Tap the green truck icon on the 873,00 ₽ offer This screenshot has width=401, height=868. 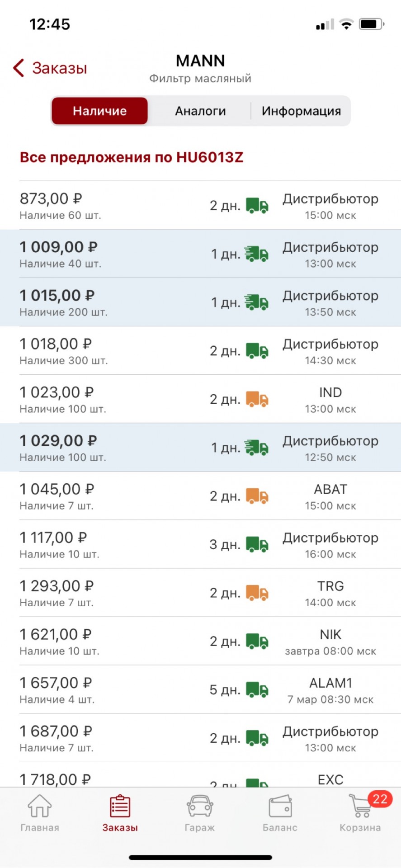coord(257,205)
